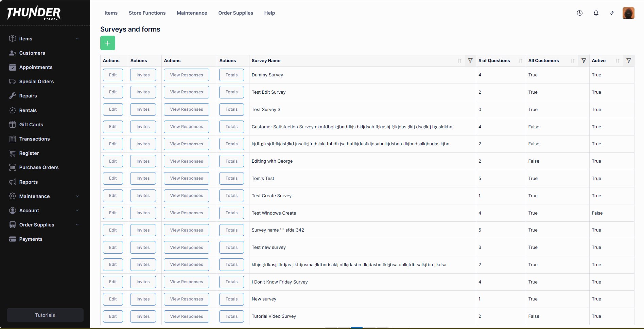The width and height of the screenshot is (644, 329).
Task: Open the history clock icon in the header
Action: [x=579, y=13]
